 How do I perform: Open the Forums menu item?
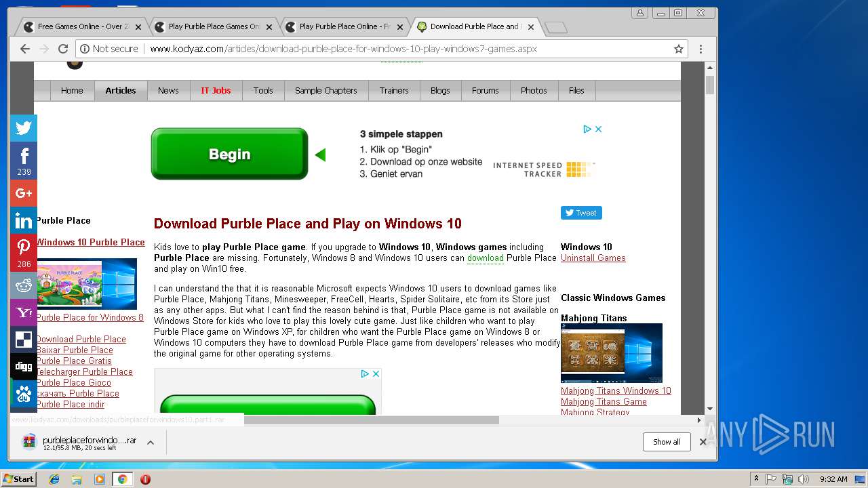pyautogui.click(x=485, y=91)
